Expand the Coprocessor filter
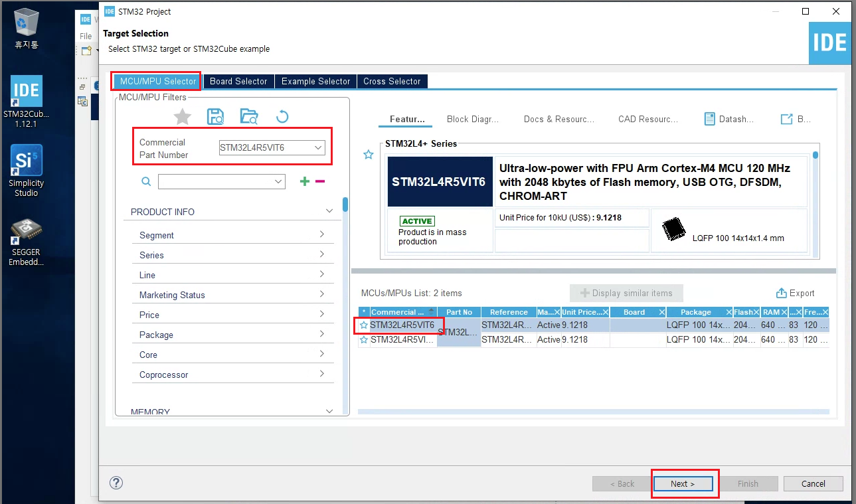The image size is (856, 504). pyautogui.click(x=232, y=375)
